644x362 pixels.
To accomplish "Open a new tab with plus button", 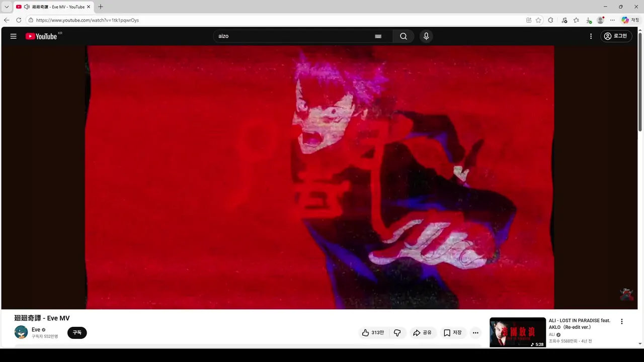I will (101, 7).
